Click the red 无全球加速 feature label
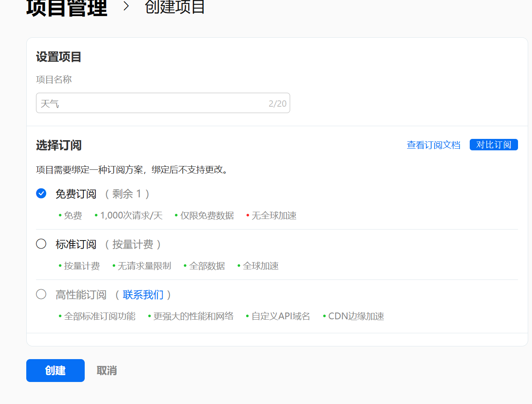Viewport: 532px width, 404px height. tap(274, 216)
